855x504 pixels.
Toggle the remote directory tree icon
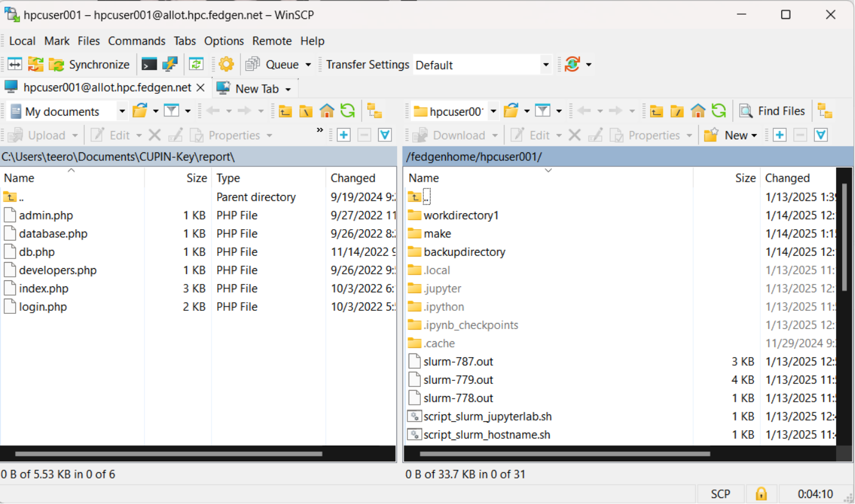825,111
